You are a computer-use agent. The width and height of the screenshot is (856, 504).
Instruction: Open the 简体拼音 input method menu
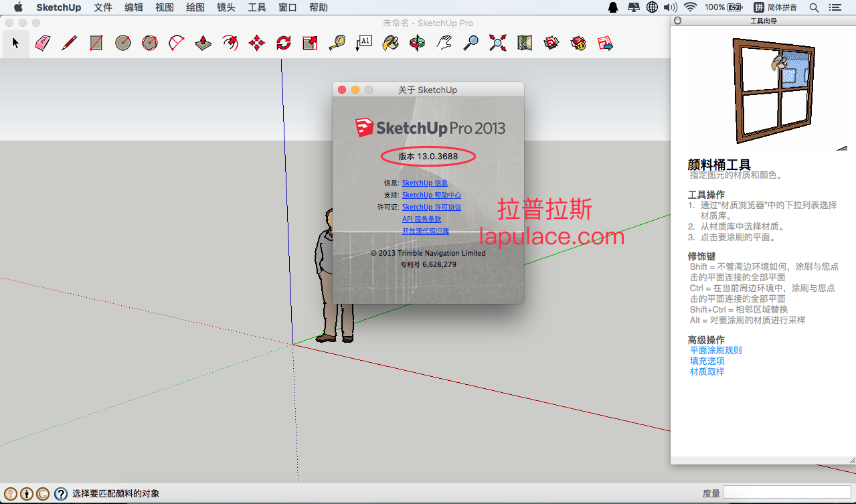pos(775,7)
